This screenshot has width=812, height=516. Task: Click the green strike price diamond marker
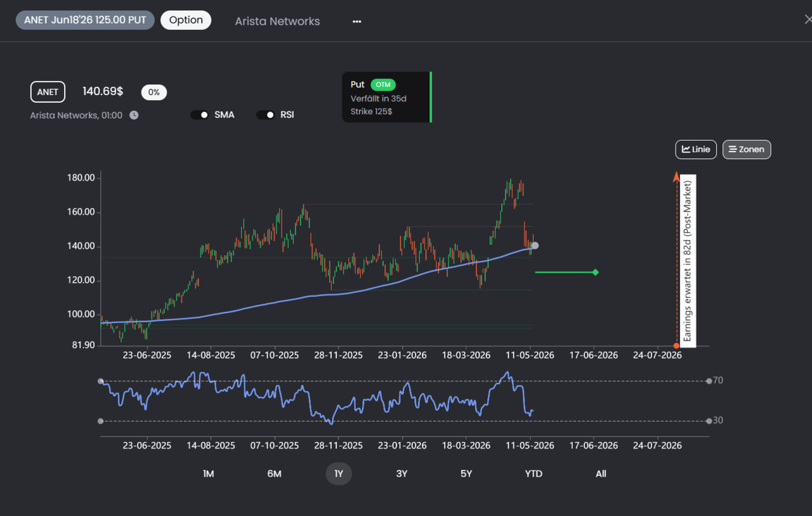pos(595,273)
